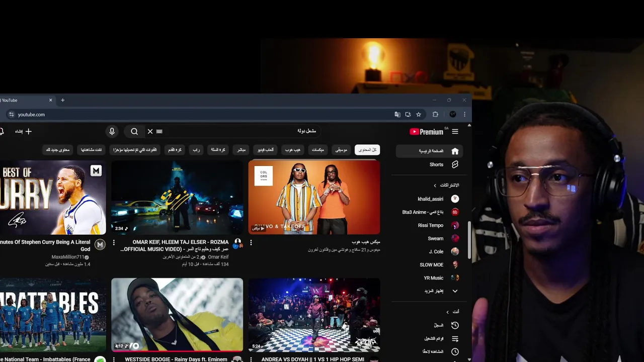
Task: Click the Omar Keif channel name
Action: (218, 257)
